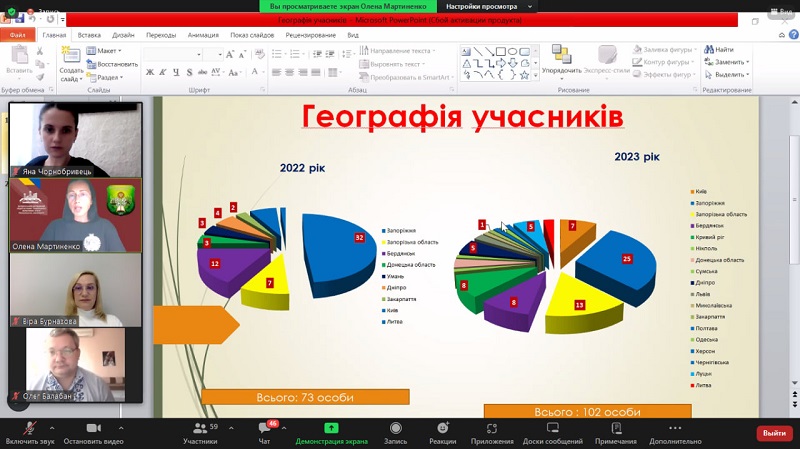Expand video options chevron
Image resolution: width=800 pixels, height=449 pixels.
click(x=121, y=428)
